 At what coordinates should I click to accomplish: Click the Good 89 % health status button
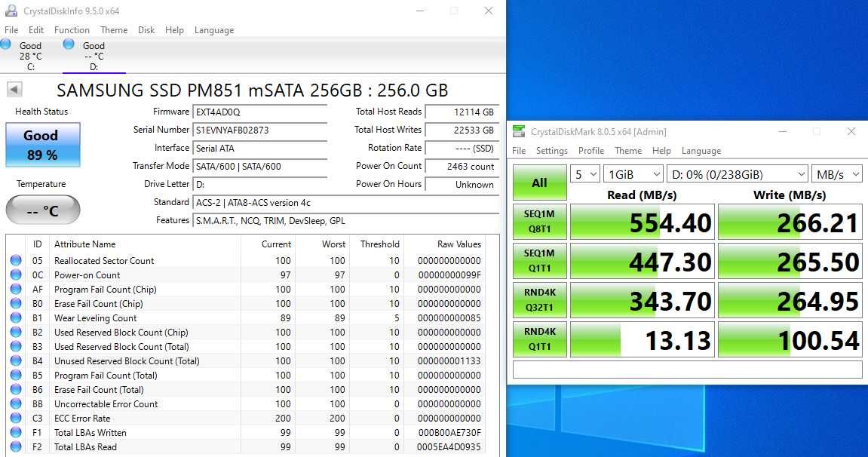(43, 145)
